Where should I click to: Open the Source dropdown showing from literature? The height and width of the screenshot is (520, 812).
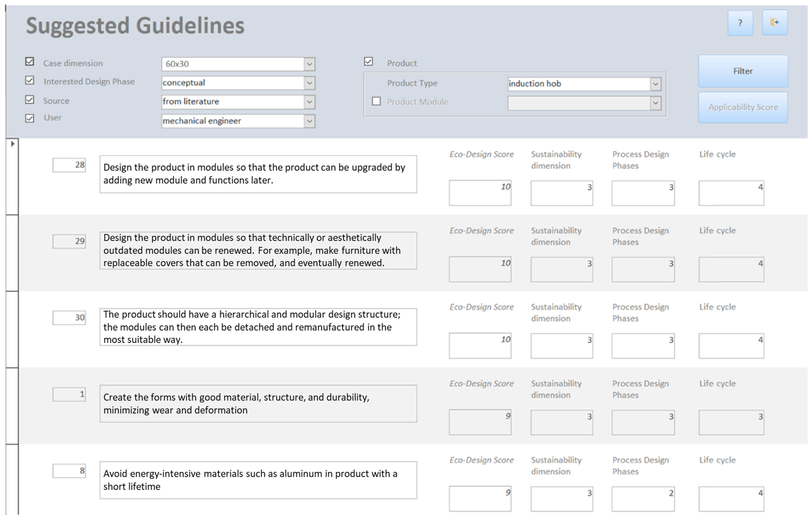(x=309, y=102)
